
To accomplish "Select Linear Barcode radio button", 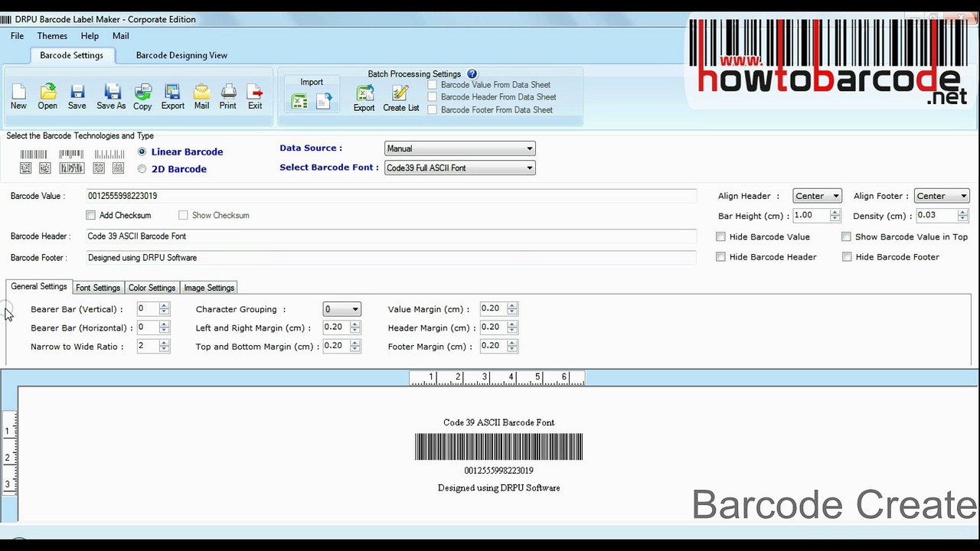I will pyautogui.click(x=142, y=152).
